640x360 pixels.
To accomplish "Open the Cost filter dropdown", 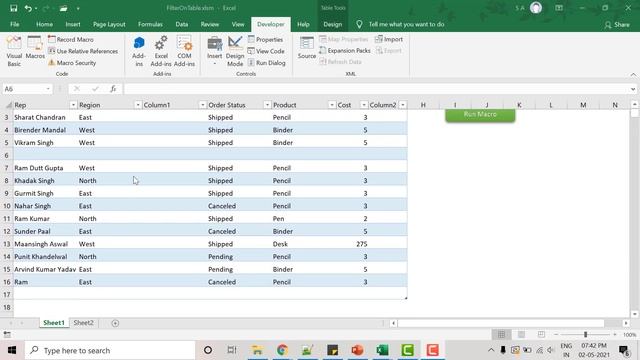I will pos(364,105).
